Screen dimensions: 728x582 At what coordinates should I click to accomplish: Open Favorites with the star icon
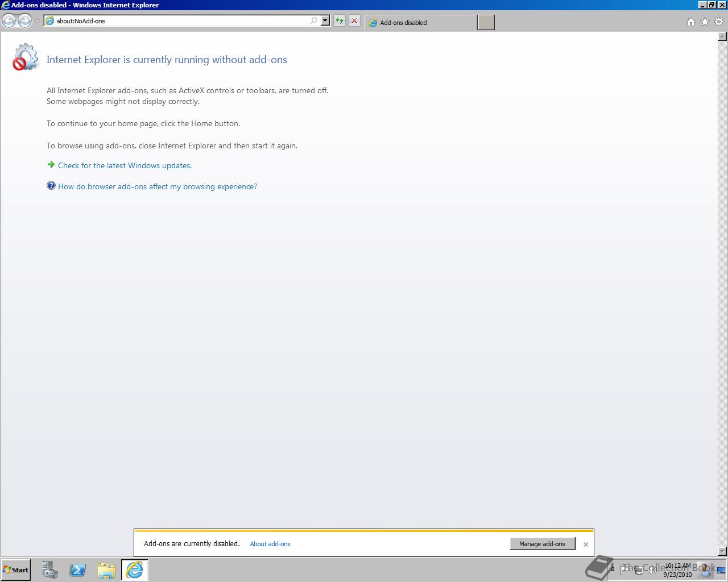tap(705, 22)
